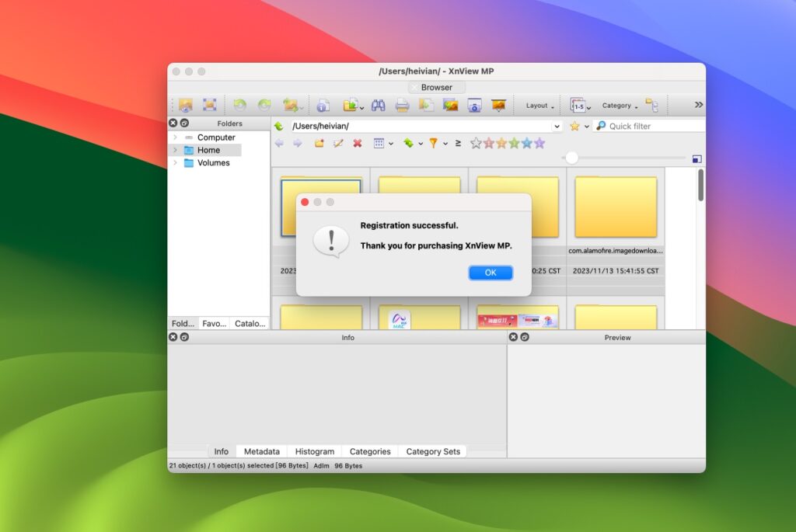Screen dimensions: 796x532
Task: Click the Create folder icon in browser bar
Action: click(x=319, y=144)
